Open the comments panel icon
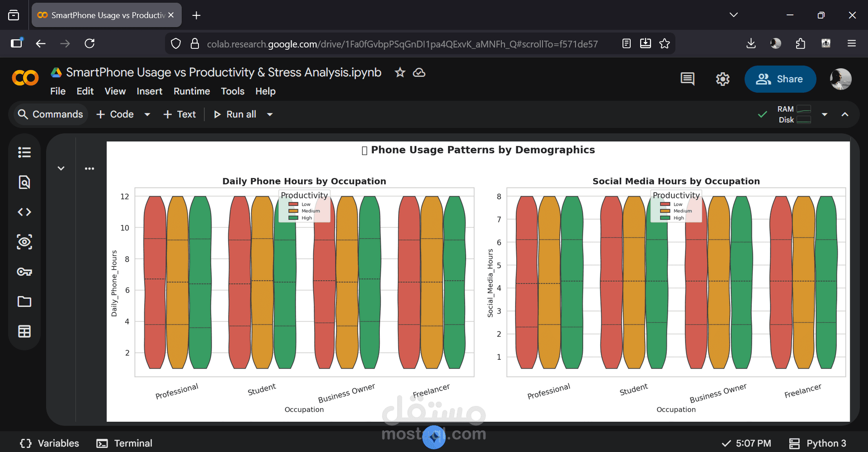 [x=687, y=79]
